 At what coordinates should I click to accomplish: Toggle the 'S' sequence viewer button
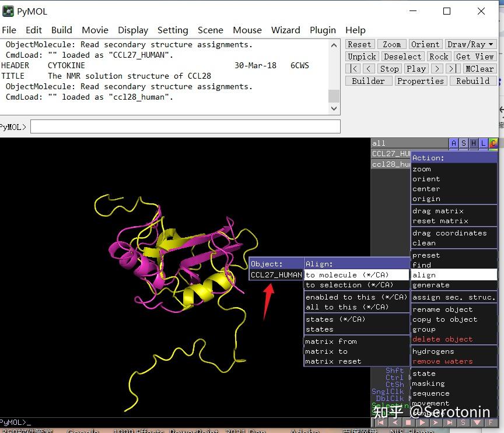click(x=463, y=423)
